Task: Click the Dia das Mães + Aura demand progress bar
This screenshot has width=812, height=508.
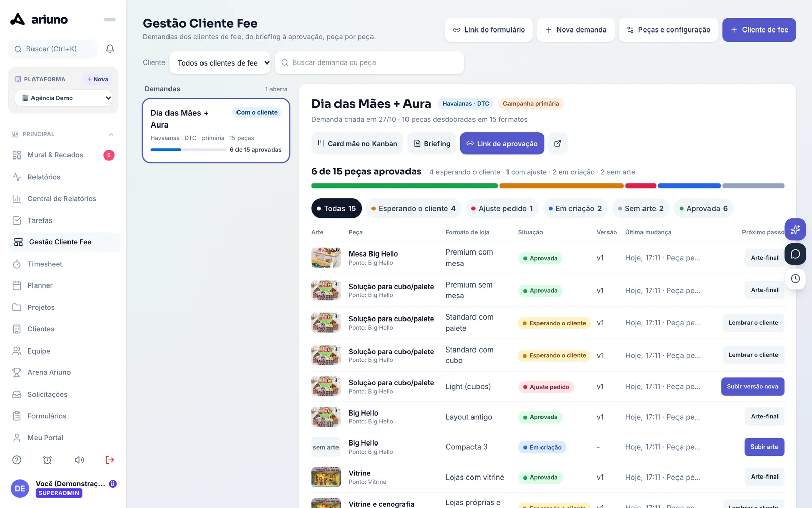Action: point(188,150)
